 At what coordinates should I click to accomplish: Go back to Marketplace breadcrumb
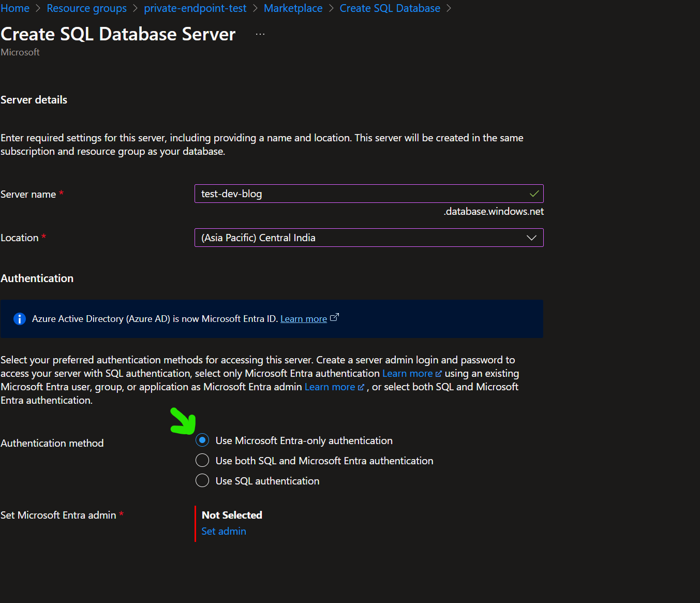[293, 8]
